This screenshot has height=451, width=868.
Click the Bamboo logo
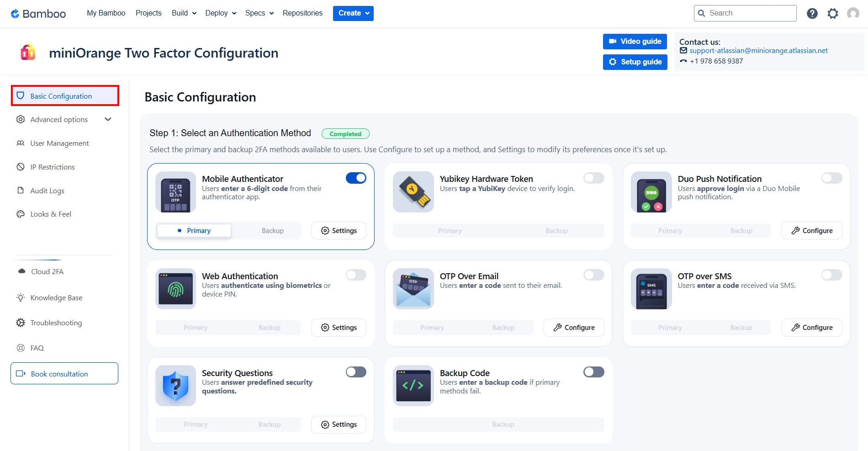pos(38,14)
